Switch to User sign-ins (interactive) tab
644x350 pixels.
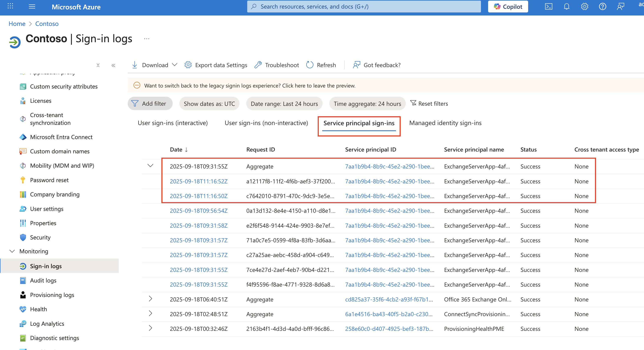tap(172, 123)
